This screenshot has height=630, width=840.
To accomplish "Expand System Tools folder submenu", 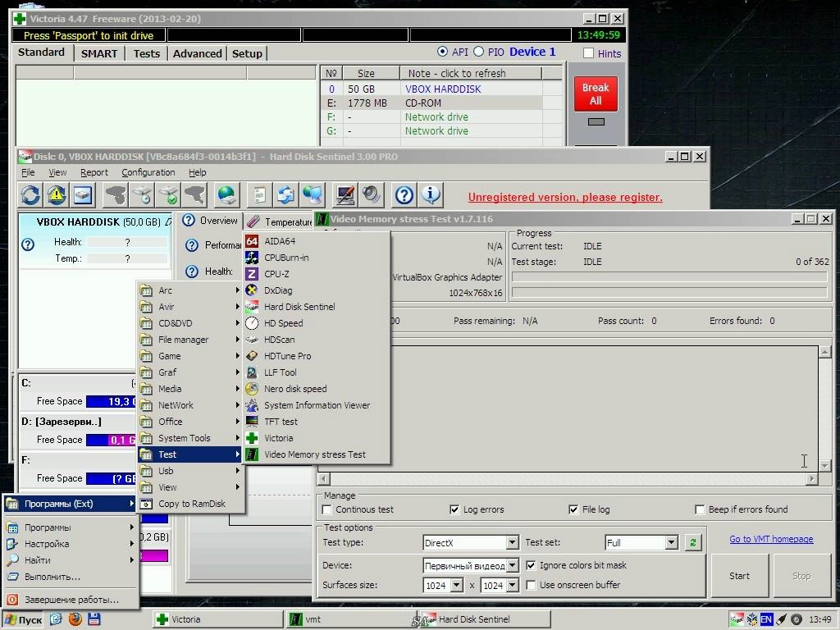I will (190, 438).
